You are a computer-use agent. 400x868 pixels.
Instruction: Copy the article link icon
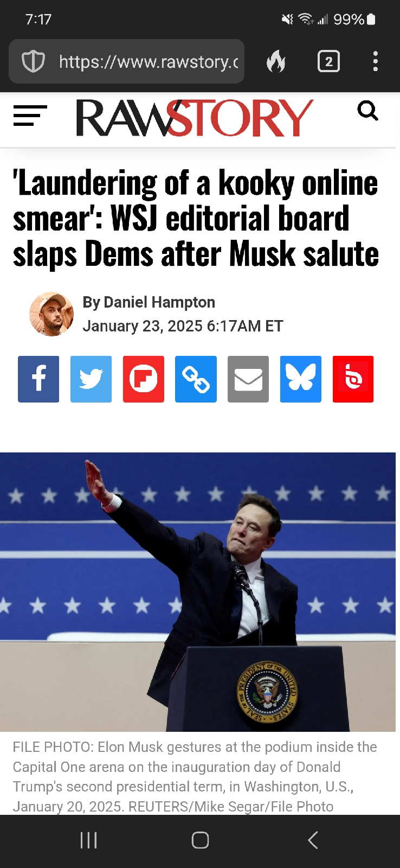point(196,379)
